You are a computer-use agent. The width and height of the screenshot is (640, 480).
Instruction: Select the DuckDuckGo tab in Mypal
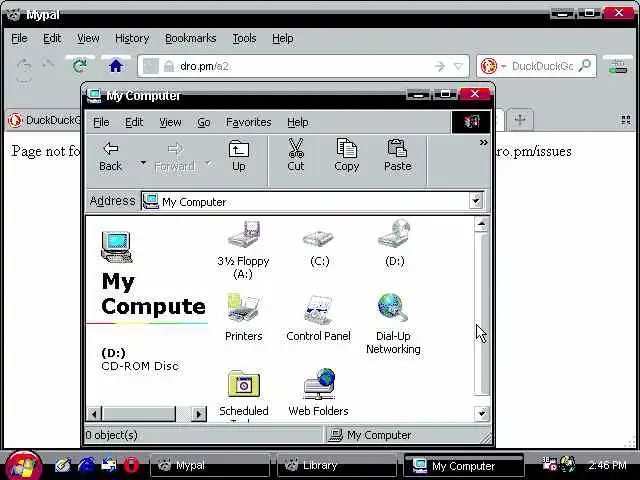tap(44, 120)
